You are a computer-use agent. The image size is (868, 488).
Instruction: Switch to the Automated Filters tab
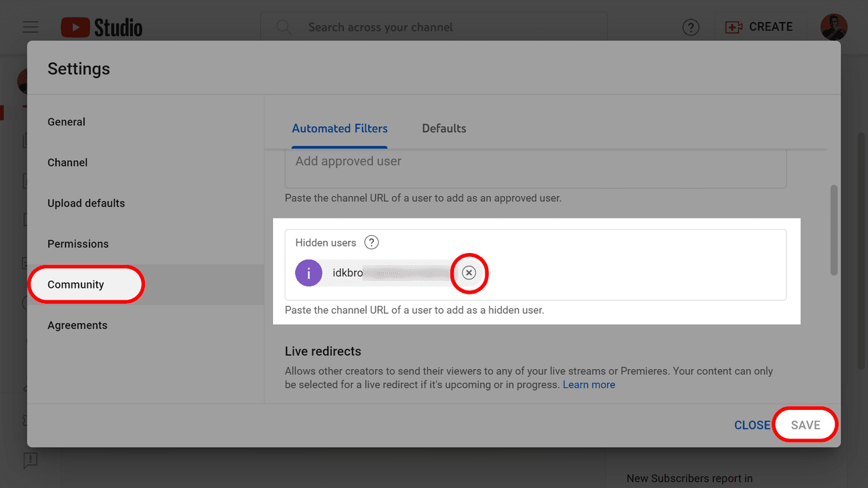coord(339,129)
